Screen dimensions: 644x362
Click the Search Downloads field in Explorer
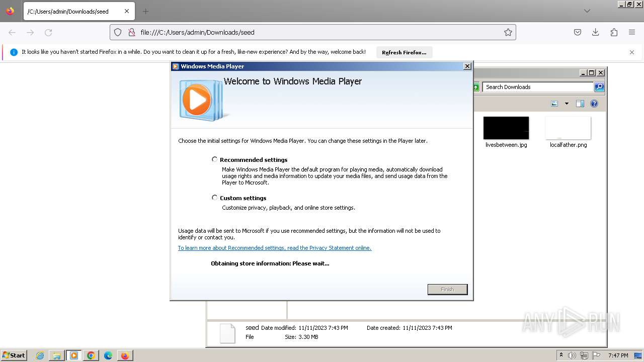point(538,87)
